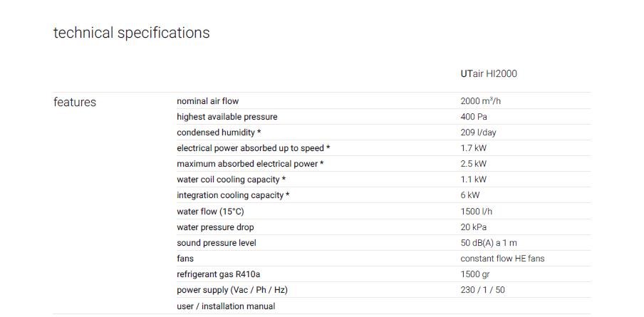Select the sound pressure level label
This screenshot has height=317, width=644.
click(x=217, y=243)
